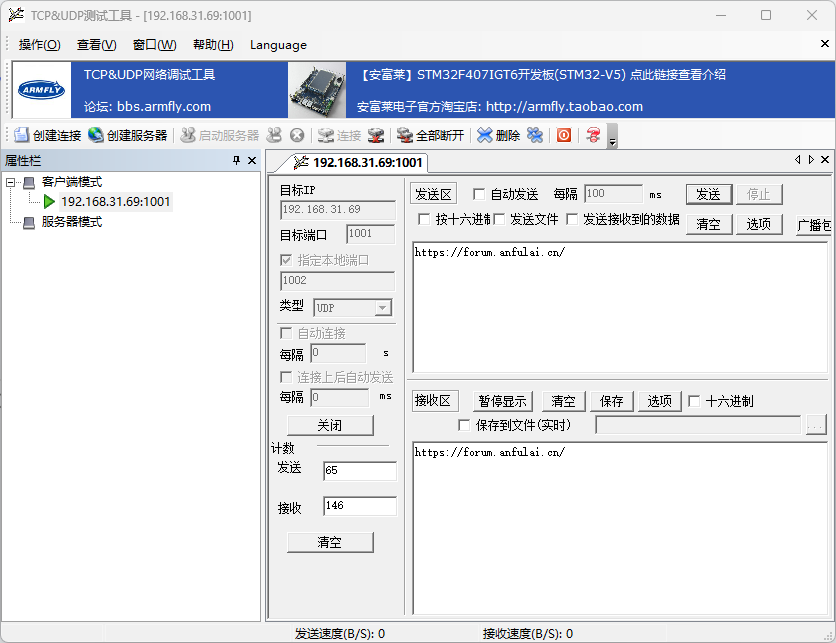The height and width of the screenshot is (643, 836).
Task: Open the 类型 UDP dropdown
Action: click(x=382, y=308)
